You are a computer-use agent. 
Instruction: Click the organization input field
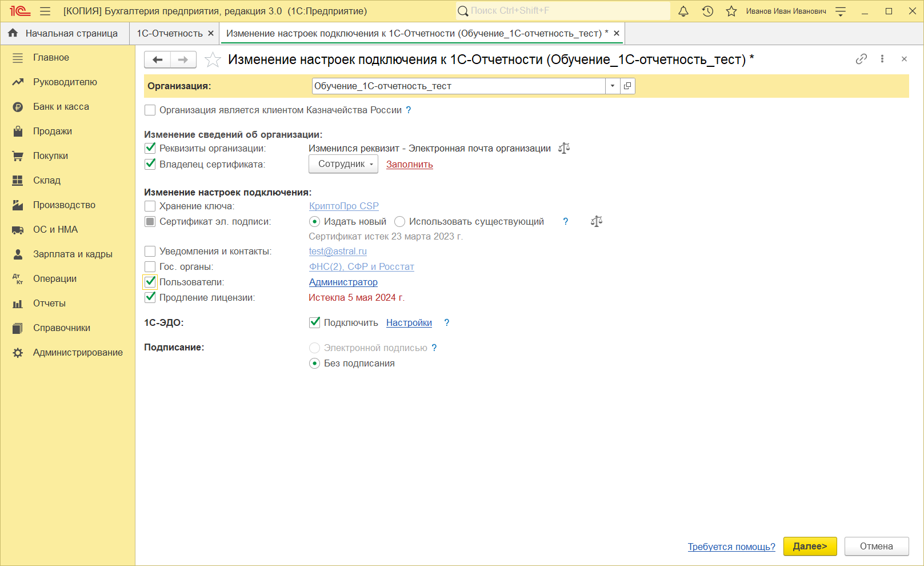click(459, 86)
